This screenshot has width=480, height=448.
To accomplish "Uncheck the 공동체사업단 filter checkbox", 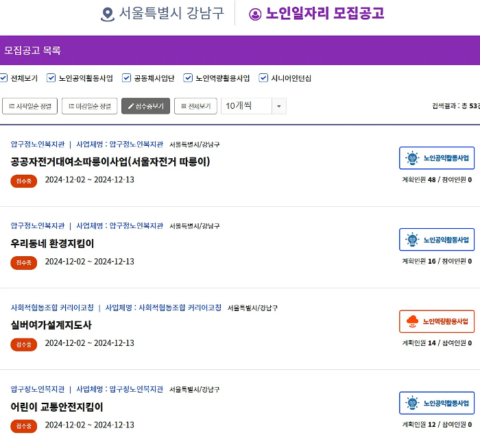I will click(x=126, y=78).
